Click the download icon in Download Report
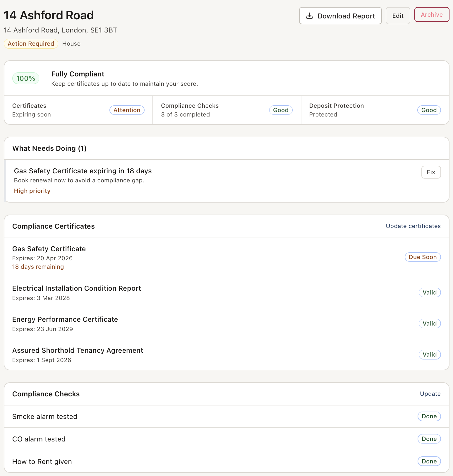 309,16
